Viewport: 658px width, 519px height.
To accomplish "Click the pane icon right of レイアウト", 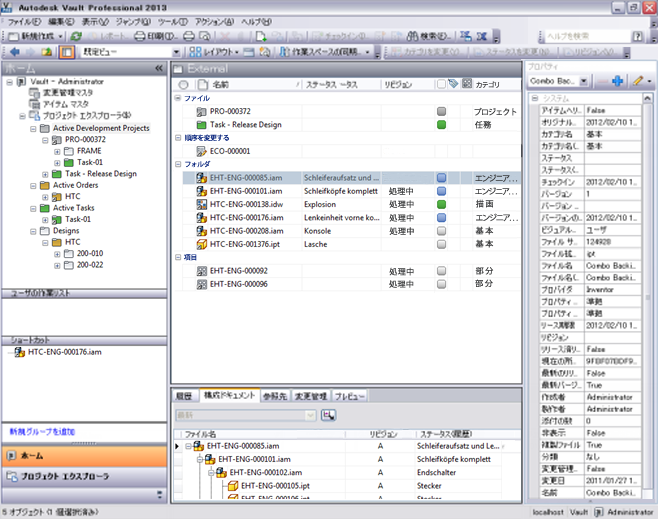I will click(249, 52).
